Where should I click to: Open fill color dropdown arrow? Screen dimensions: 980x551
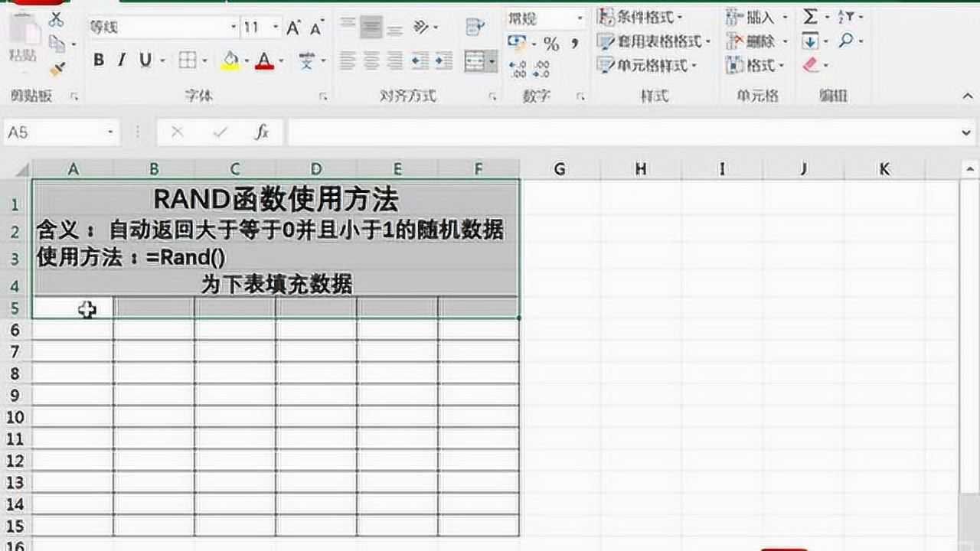click(247, 61)
